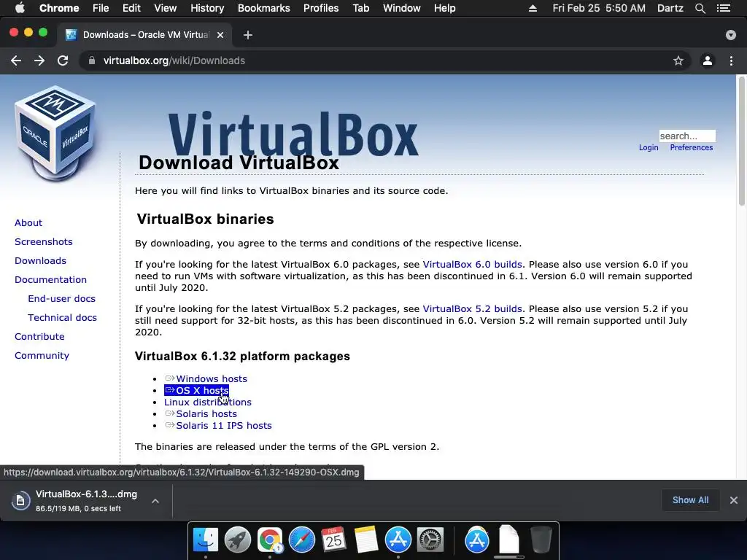This screenshot has width=747, height=560.
Task: Open the Help menu
Action: [x=444, y=8]
